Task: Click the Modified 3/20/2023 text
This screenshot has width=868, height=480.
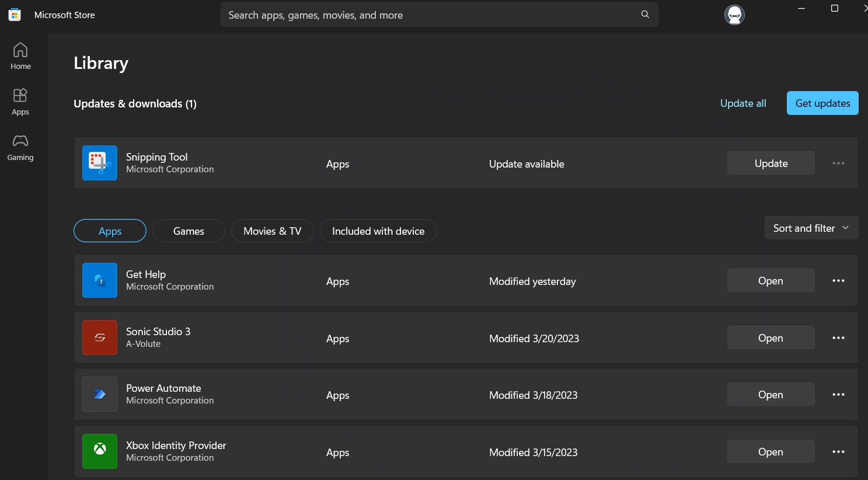Action: pyautogui.click(x=534, y=339)
